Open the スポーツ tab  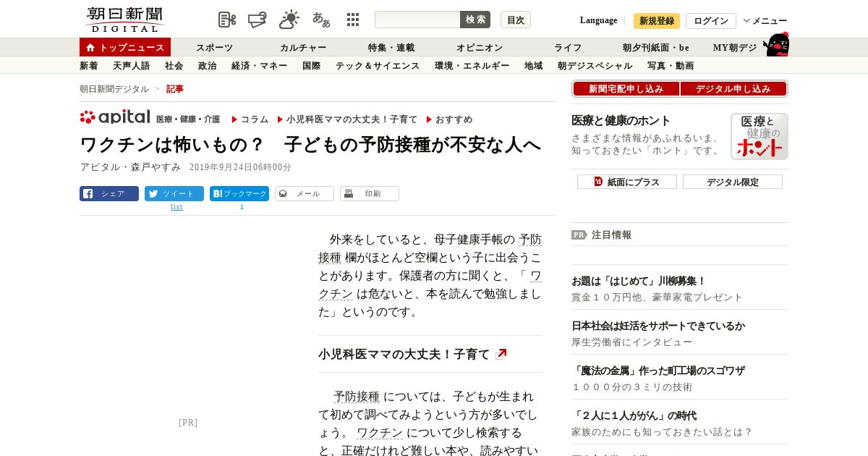(x=215, y=48)
